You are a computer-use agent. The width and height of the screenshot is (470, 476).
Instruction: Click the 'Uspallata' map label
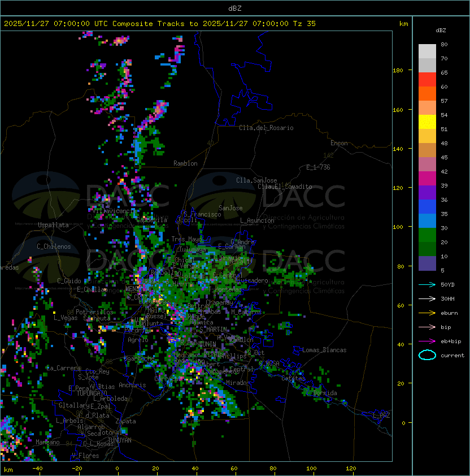point(53,225)
